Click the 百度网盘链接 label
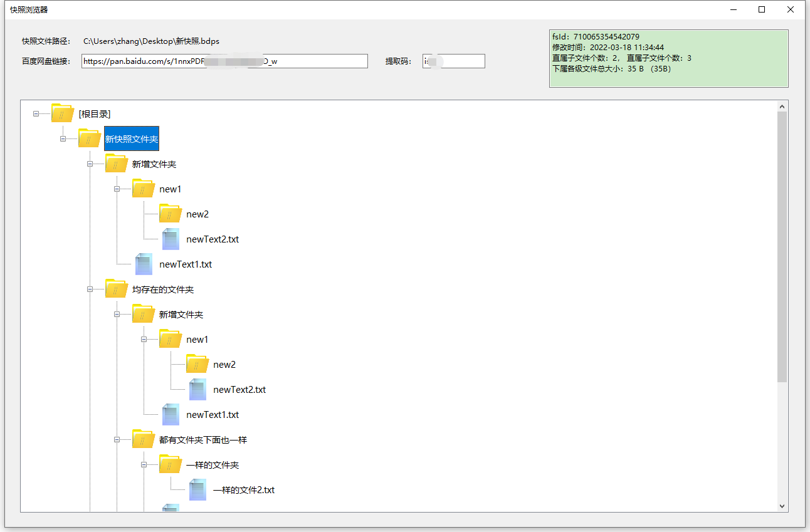The height and width of the screenshot is (532, 810). coord(46,61)
